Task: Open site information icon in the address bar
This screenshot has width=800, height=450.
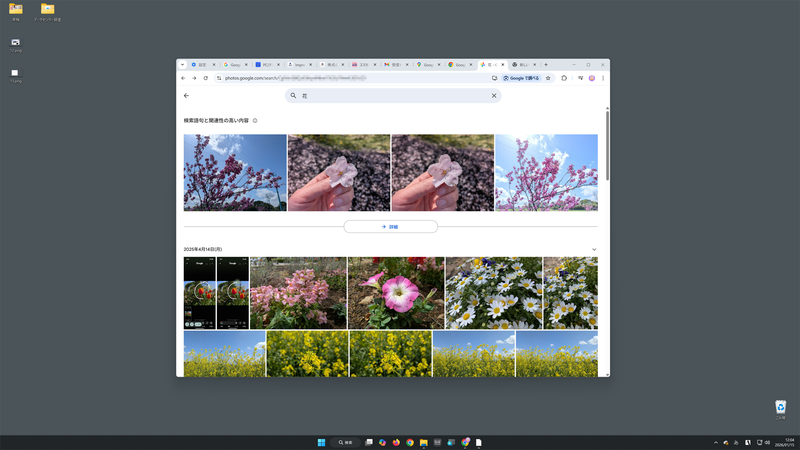Action: coord(219,78)
